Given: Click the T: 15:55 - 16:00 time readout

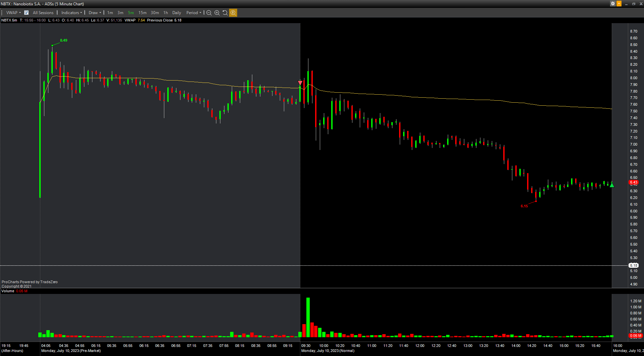Looking at the screenshot, I should (33, 20).
